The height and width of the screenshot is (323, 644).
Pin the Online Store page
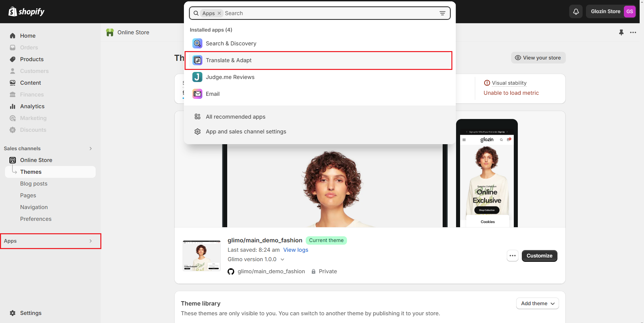621,32
